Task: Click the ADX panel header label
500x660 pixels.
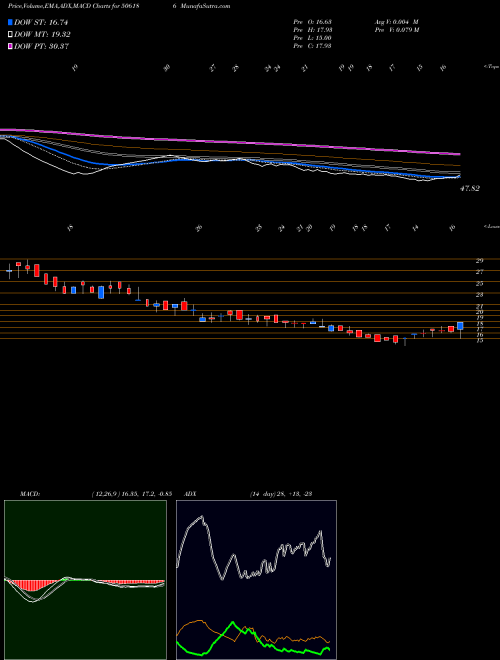Action: coord(190,494)
